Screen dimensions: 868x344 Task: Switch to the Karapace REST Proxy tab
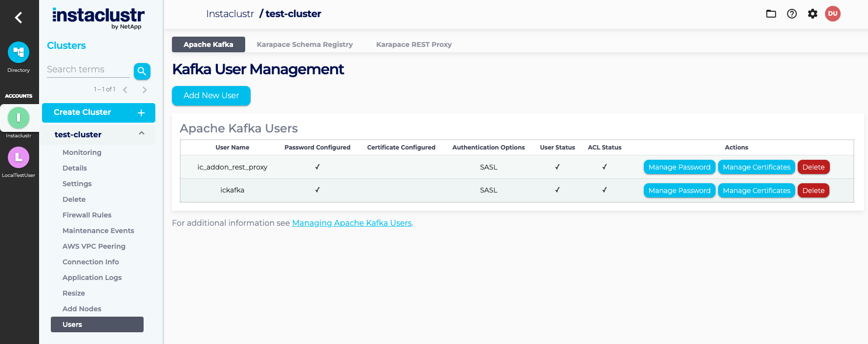point(414,44)
